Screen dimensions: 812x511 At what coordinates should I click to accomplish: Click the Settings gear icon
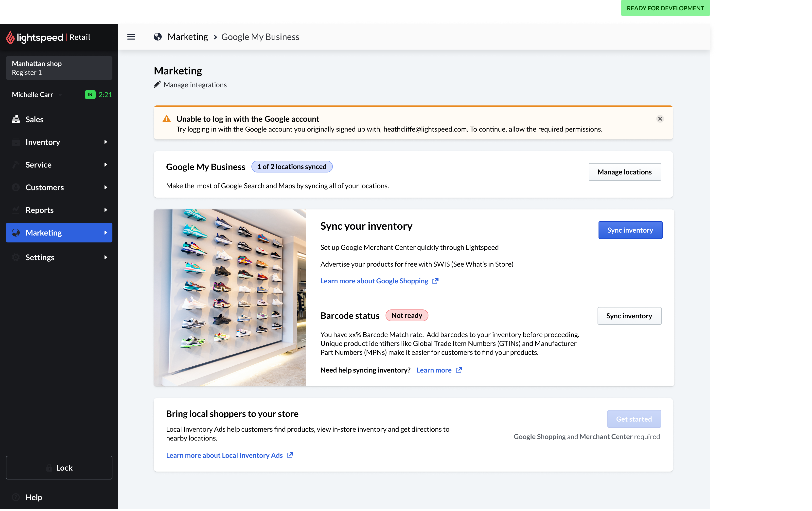point(16,257)
